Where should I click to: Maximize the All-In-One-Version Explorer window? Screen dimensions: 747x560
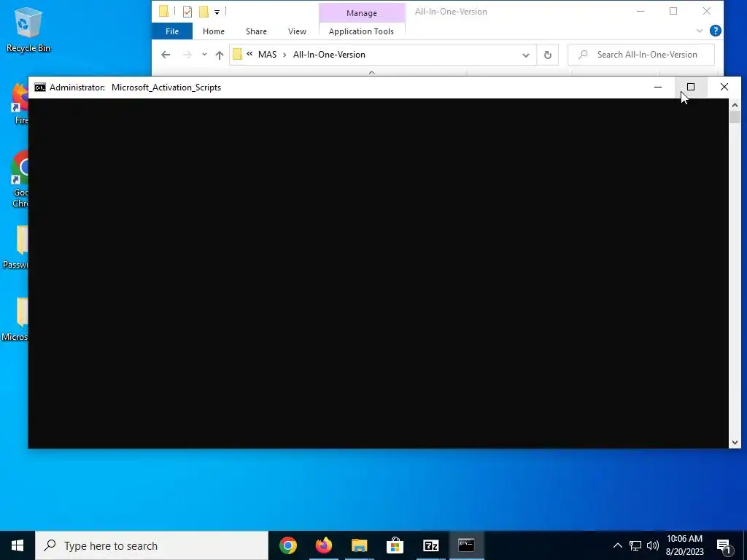tap(673, 12)
